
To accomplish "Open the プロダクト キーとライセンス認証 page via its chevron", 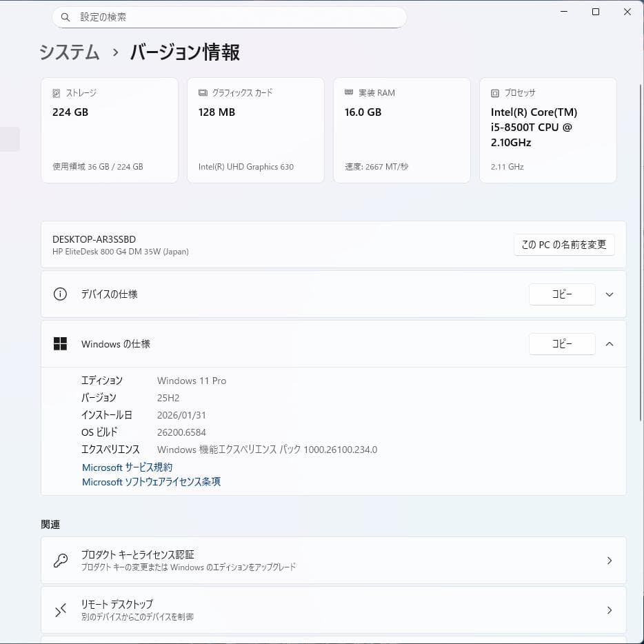I will (x=609, y=560).
